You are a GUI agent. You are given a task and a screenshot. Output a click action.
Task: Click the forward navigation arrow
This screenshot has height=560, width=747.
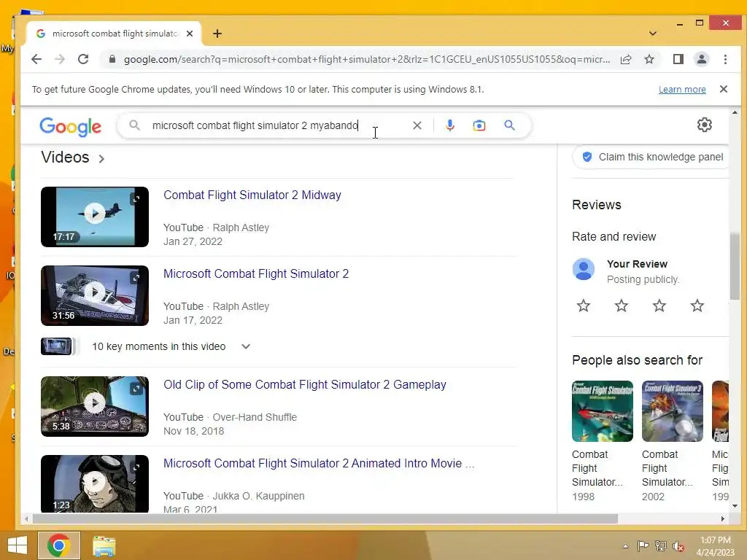60,59
